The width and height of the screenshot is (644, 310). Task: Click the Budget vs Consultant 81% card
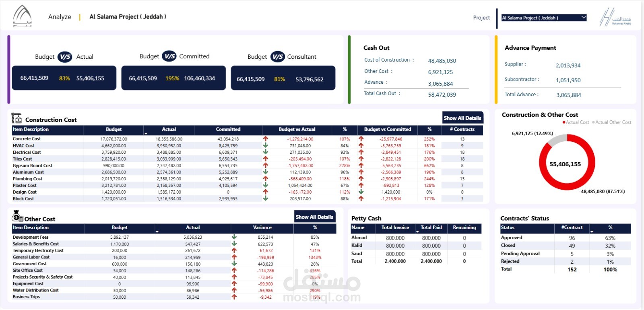click(283, 78)
